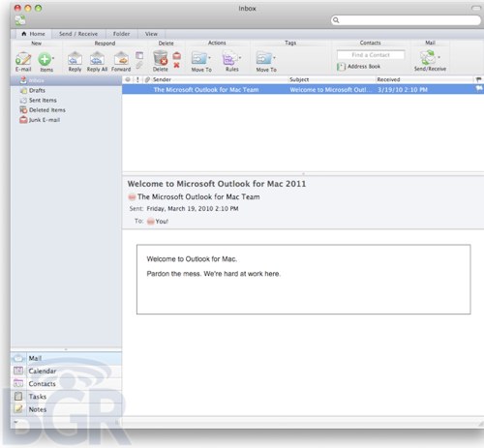Click the paperclip attachment icon beside Forward
The width and height of the screenshot is (484, 448).
139,65
